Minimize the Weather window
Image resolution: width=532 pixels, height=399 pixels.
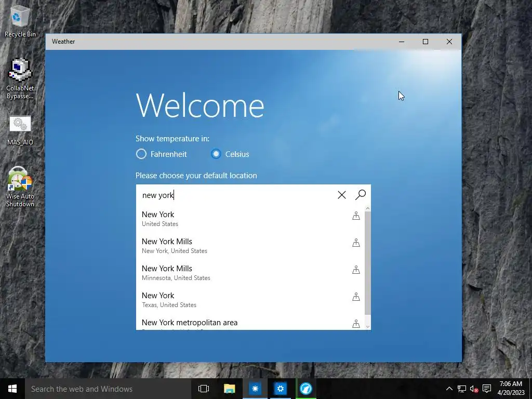tap(402, 42)
